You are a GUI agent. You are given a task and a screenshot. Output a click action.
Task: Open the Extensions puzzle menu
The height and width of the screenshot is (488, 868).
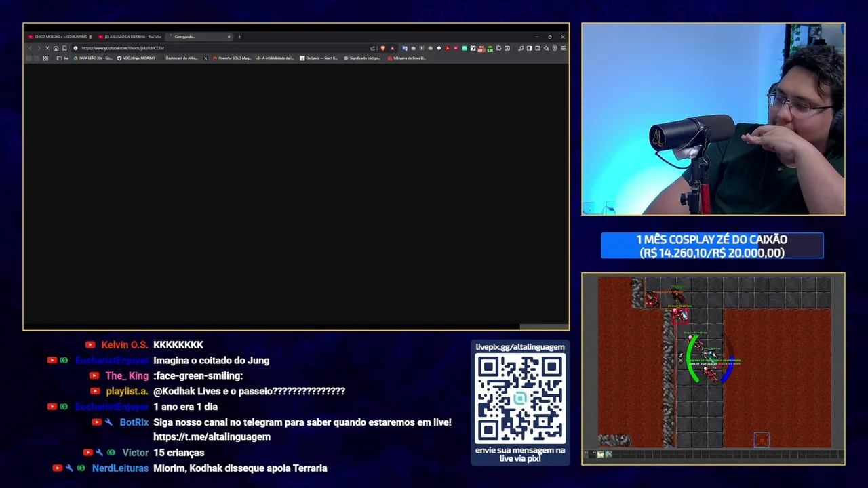(x=498, y=48)
